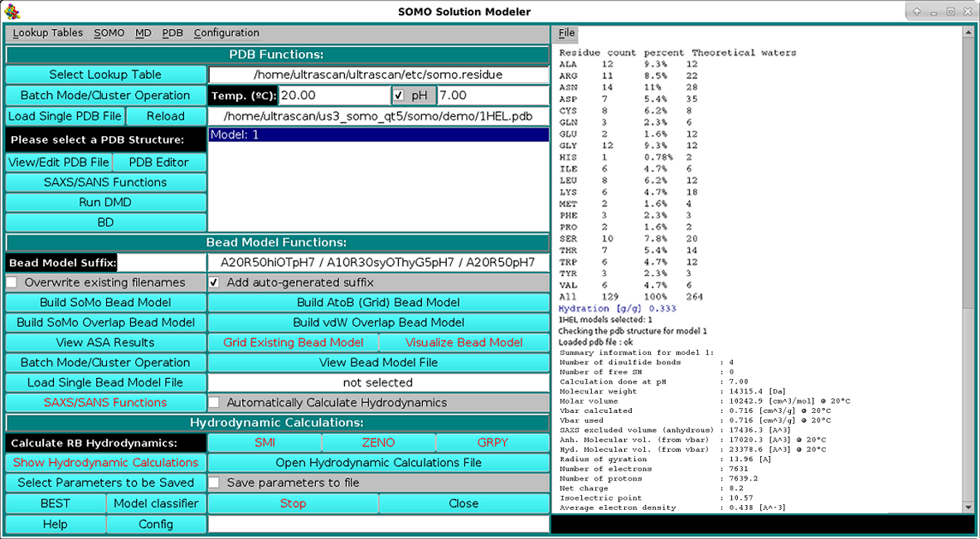Image resolution: width=980 pixels, height=539 pixels.
Task: Click Select Lookup Table button
Action: 105,75
